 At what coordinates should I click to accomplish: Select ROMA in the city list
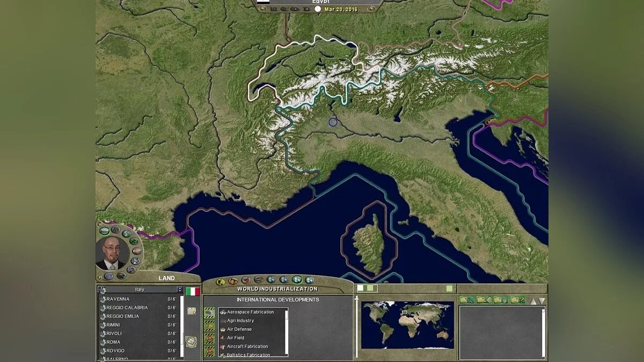(x=113, y=342)
